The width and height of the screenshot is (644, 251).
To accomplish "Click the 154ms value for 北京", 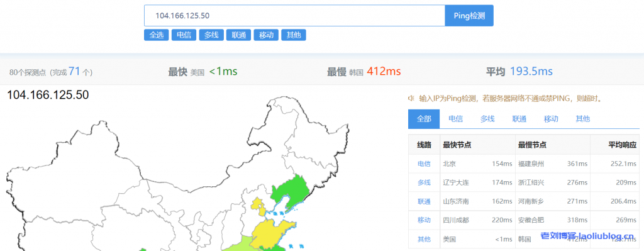I will coord(502,164).
